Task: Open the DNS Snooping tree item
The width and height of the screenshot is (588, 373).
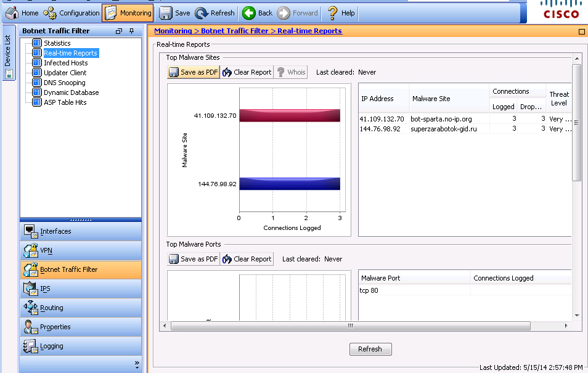Action: pyautogui.click(x=64, y=83)
